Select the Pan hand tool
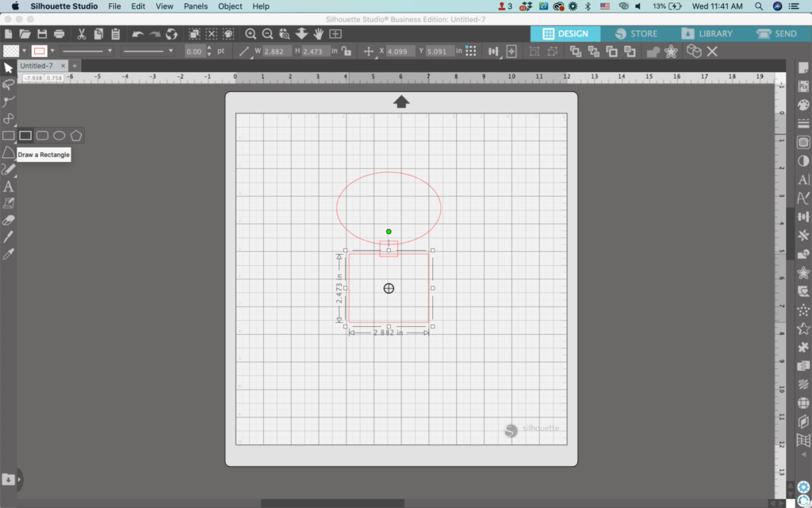 pos(319,34)
